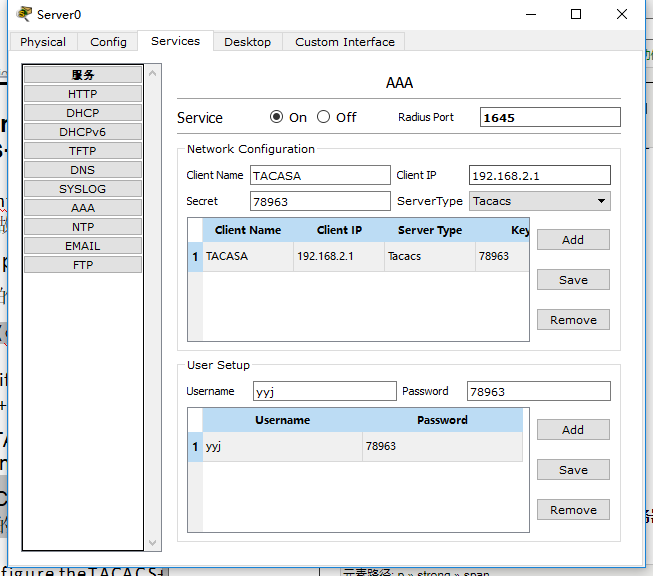Viewport: 653px width, 576px height.
Task: Open the FTP service
Action: coord(83,265)
